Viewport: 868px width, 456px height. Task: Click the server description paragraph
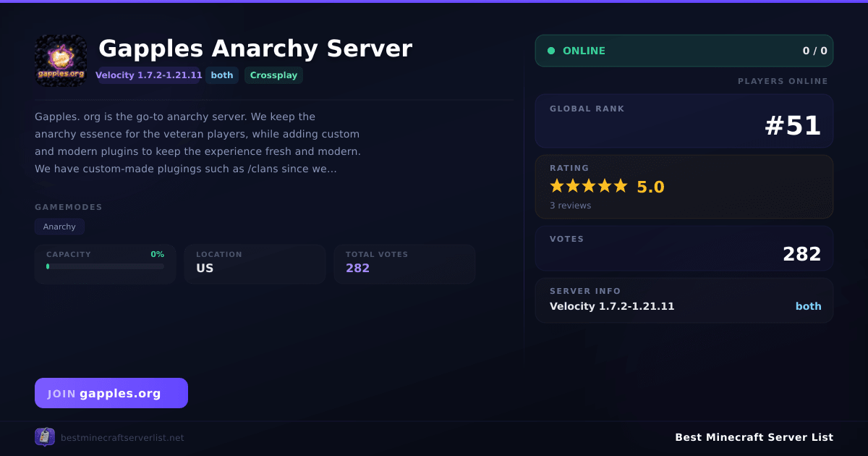197,143
